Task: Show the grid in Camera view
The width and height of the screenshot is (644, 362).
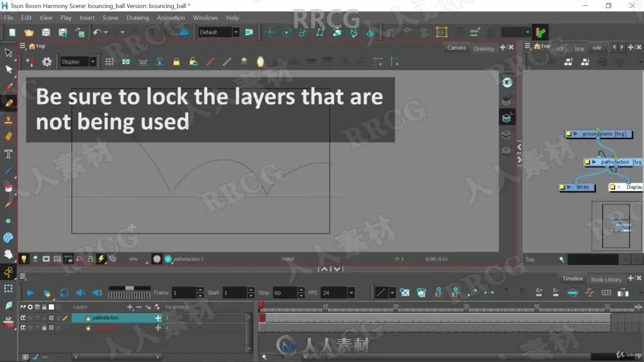Action: 109,62
